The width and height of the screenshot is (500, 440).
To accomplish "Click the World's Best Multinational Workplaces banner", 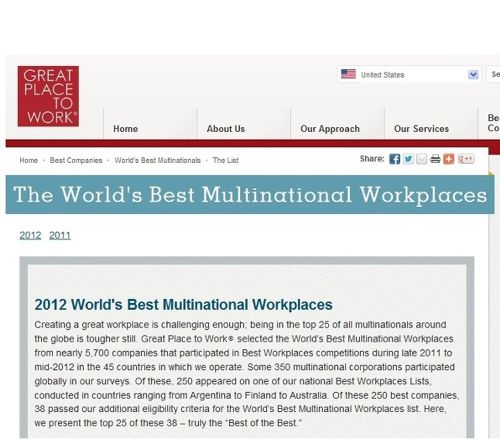I will click(250, 195).
